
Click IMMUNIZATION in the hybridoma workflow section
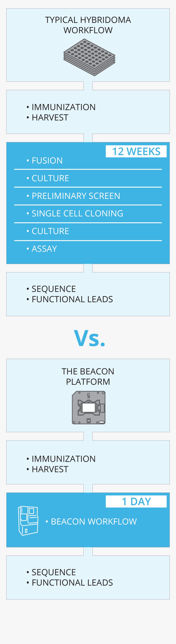point(63,107)
